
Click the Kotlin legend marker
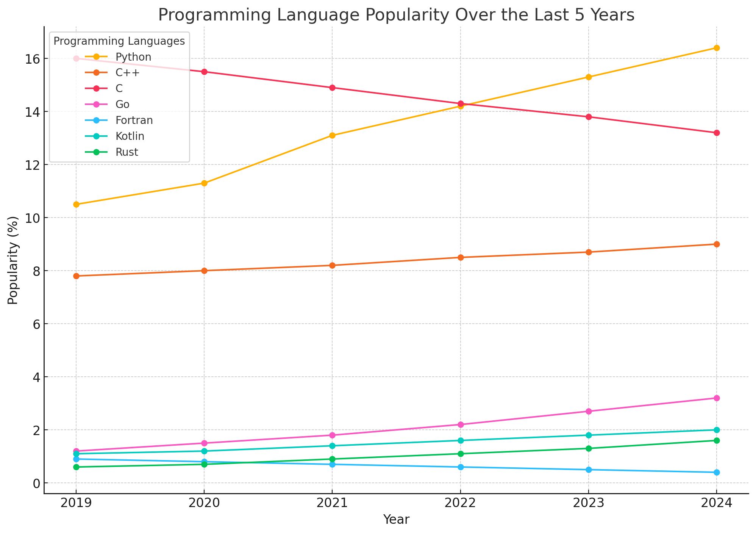[x=97, y=136]
